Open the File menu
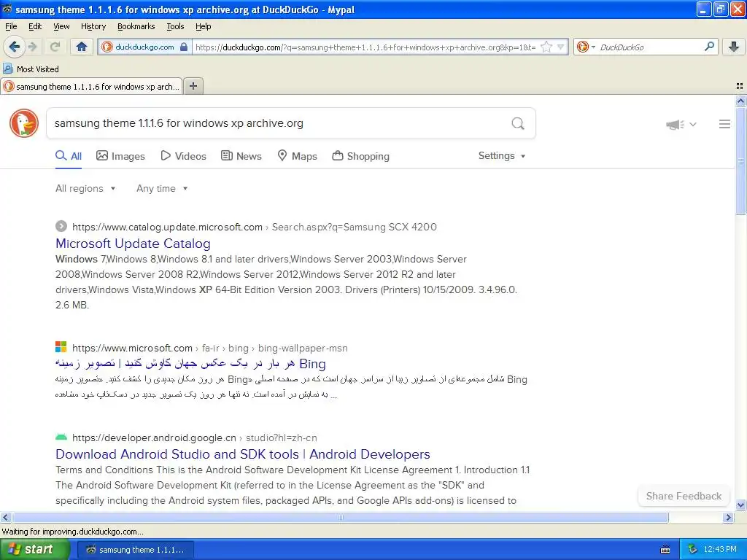747x560 pixels. 11,26
